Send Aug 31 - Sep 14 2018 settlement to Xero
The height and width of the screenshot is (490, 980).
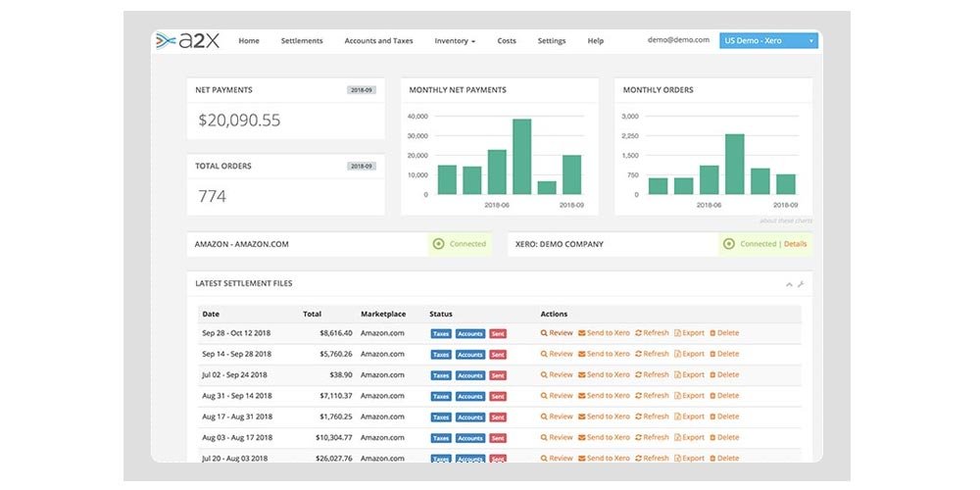point(604,396)
